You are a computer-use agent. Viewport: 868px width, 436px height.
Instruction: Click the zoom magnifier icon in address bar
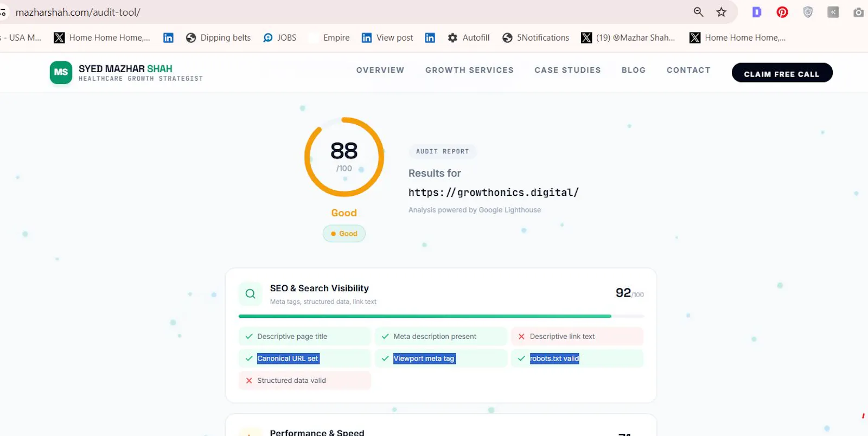coord(698,12)
